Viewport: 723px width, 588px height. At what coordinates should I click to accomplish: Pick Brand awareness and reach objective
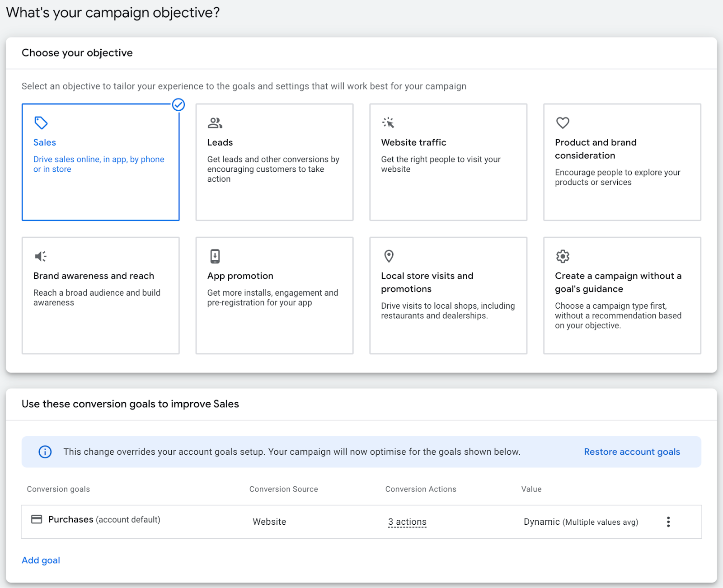100,295
